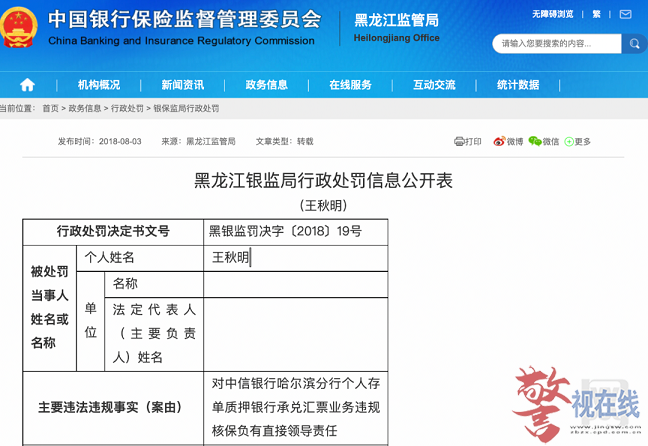Screen dimensions: 648x446
Task: Share via the Weibo icon
Action: pos(499,141)
